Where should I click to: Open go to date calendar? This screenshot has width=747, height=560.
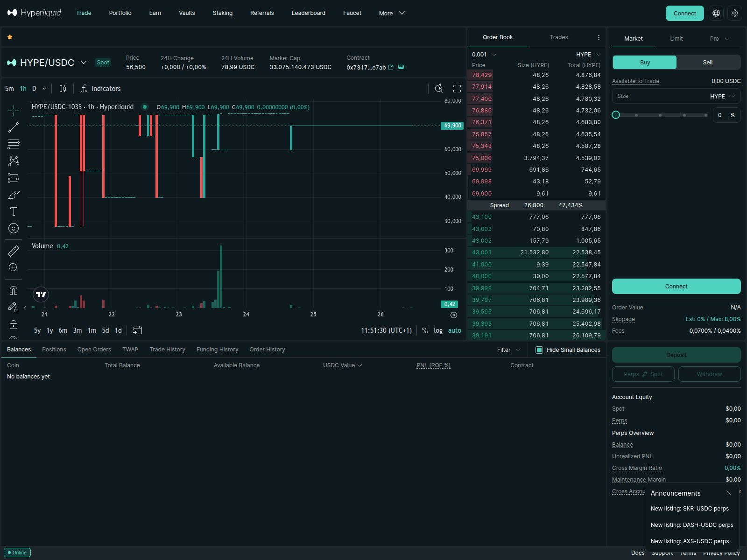(137, 330)
